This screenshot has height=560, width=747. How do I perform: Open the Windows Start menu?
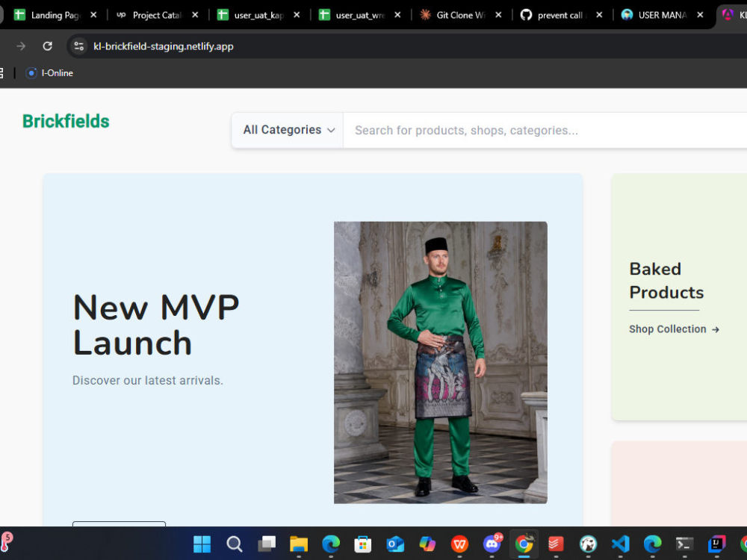[202, 544]
